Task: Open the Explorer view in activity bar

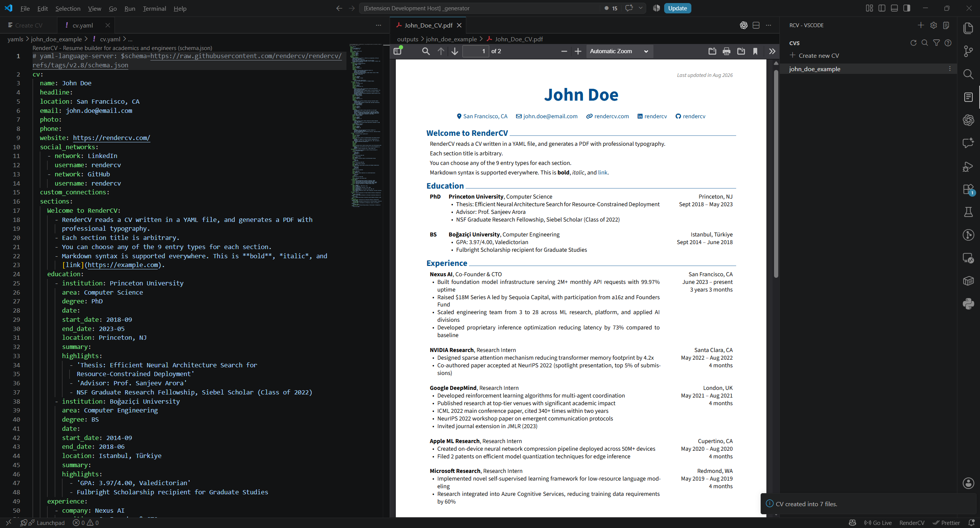Action: (968, 28)
